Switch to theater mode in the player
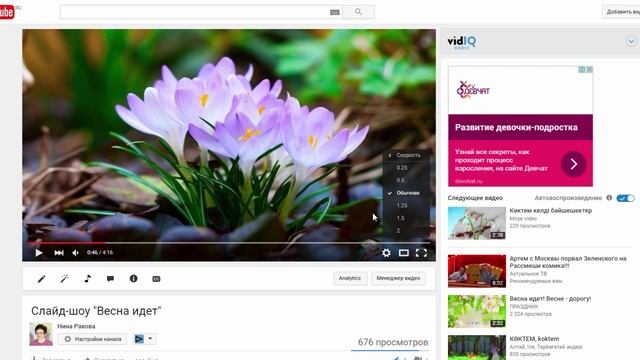 tap(404, 253)
